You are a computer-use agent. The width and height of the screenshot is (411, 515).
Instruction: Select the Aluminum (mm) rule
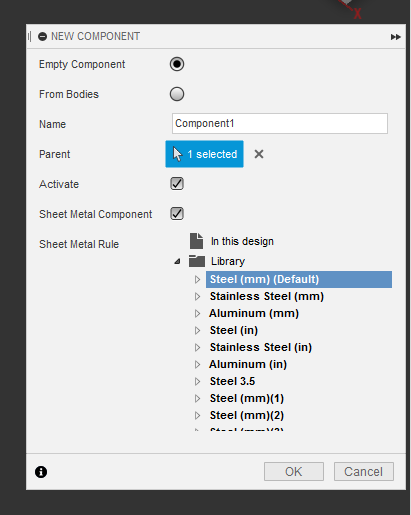pos(254,313)
